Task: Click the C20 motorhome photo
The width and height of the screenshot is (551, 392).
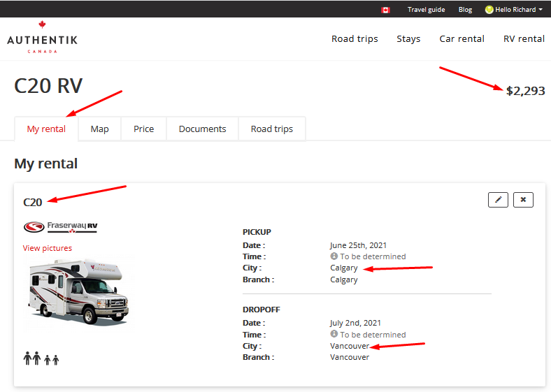Action: (x=79, y=292)
